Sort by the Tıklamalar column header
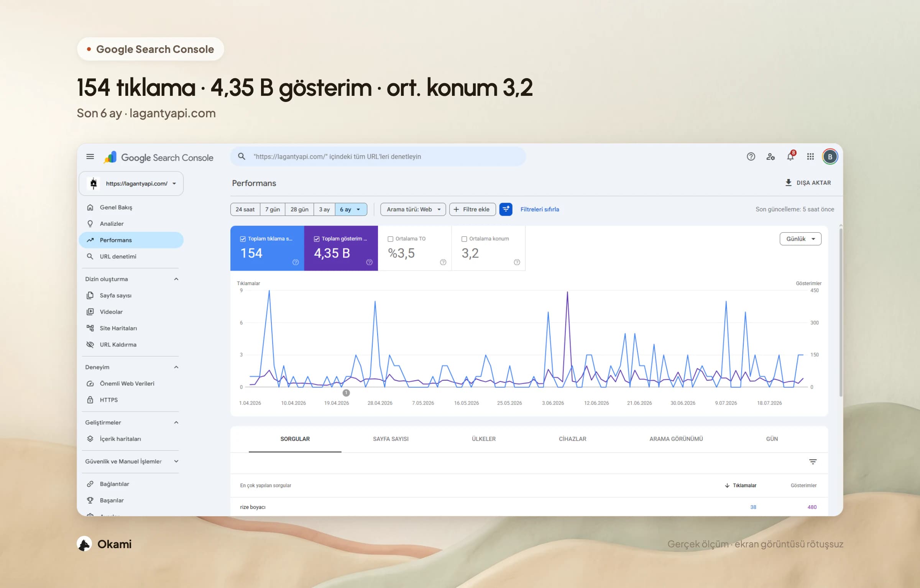Screen dimensions: 920x588 [740, 485]
